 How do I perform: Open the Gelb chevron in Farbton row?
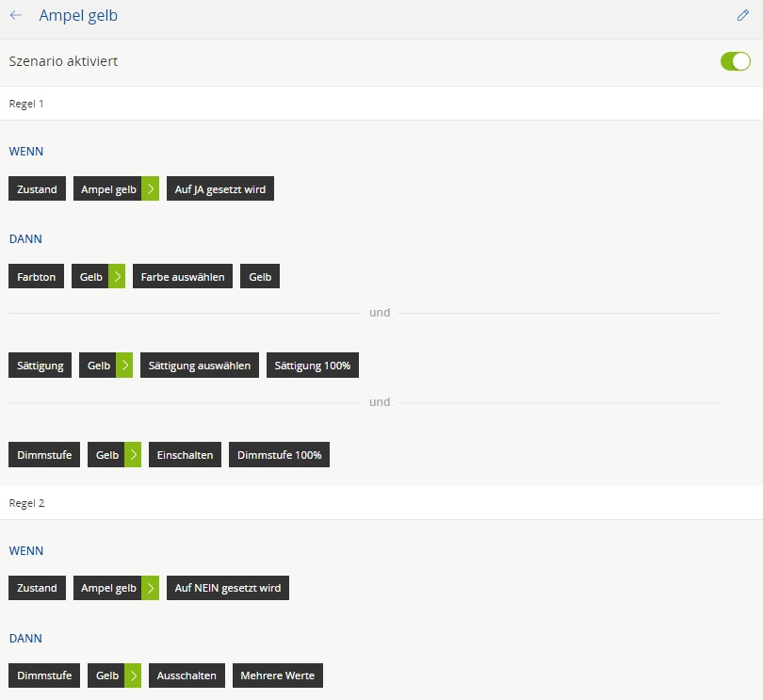coord(117,277)
